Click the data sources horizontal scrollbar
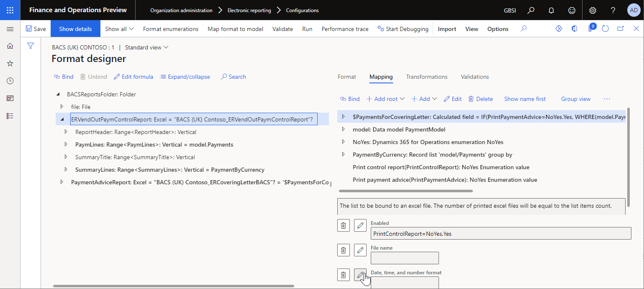The image size is (644, 289). (x=405, y=191)
